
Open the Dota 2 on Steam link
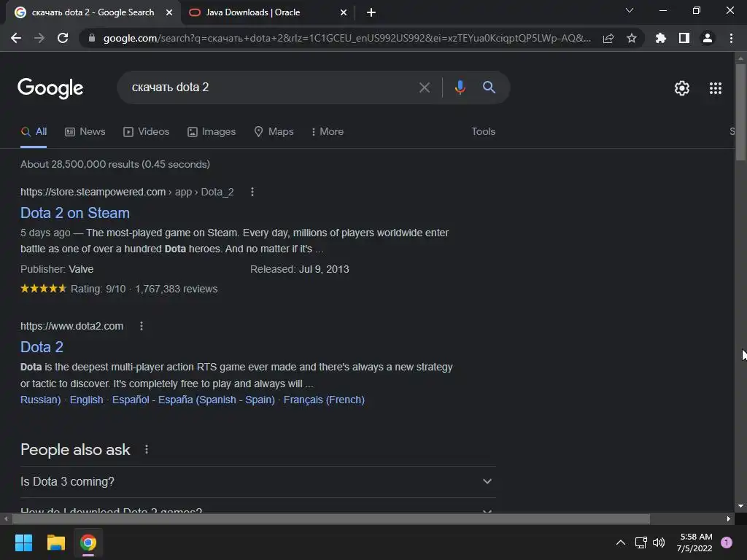click(75, 213)
